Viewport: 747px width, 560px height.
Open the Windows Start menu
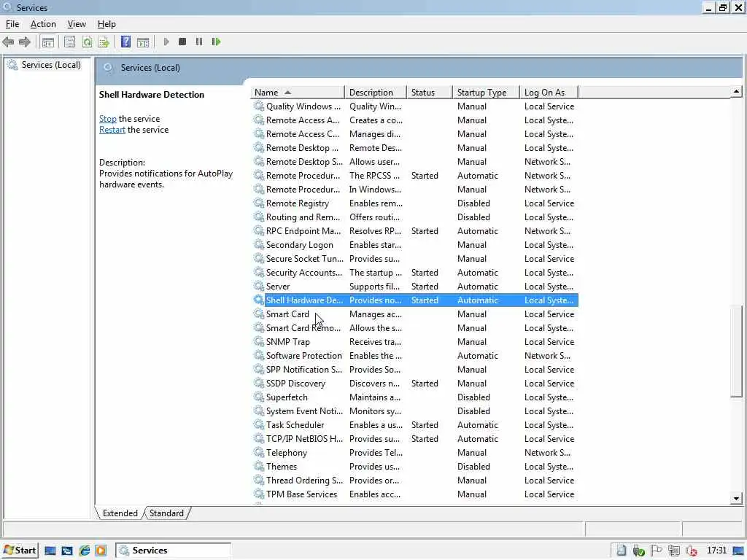pos(19,551)
